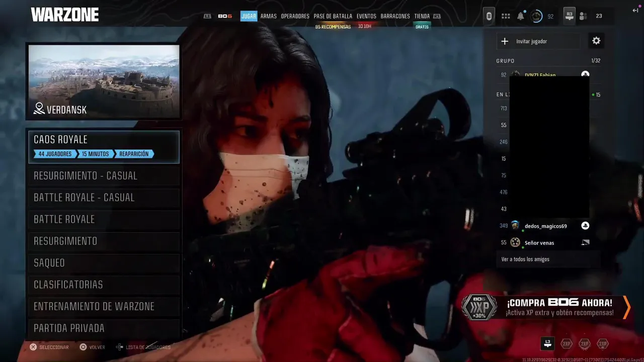The height and width of the screenshot is (362, 644).
Task: Click the orange arrow on BO6 banner
Action: pos(626,307)
